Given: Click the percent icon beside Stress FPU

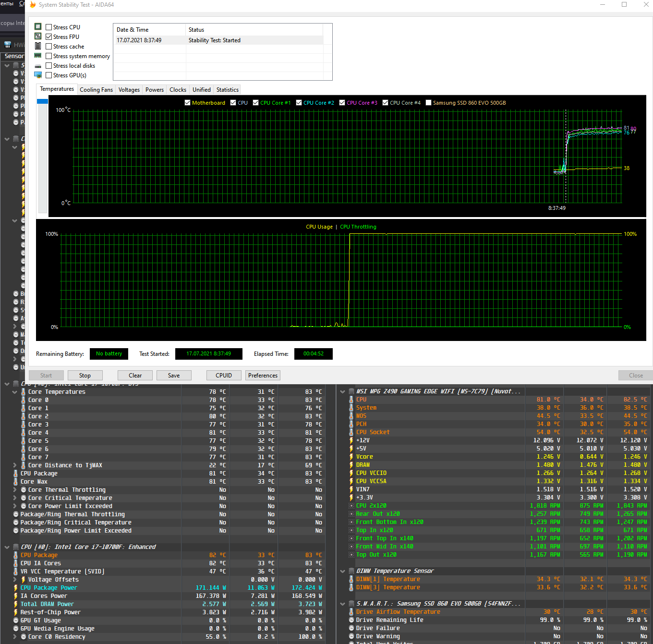Looking at the screenshot, I should 38,36.
